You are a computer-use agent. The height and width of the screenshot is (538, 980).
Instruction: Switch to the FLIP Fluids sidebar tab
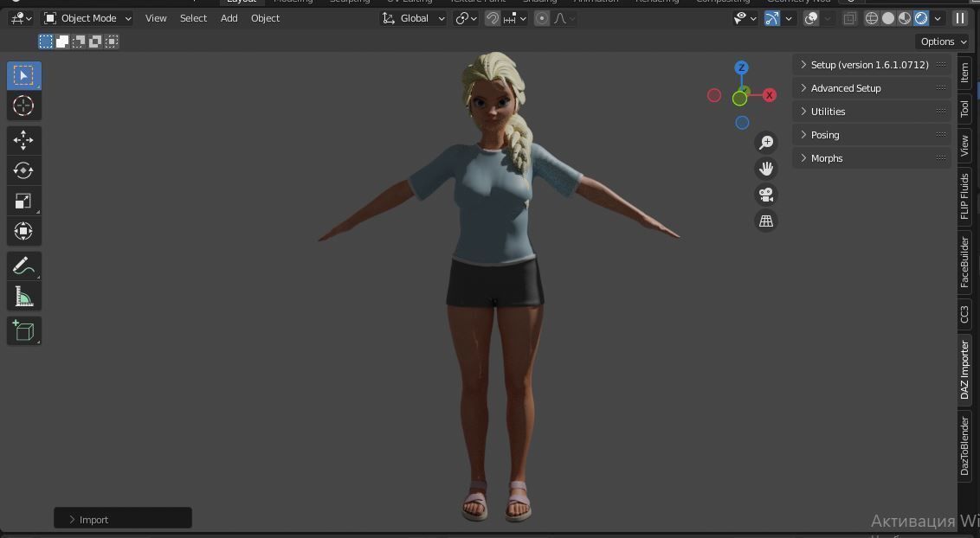pos(964,196)
